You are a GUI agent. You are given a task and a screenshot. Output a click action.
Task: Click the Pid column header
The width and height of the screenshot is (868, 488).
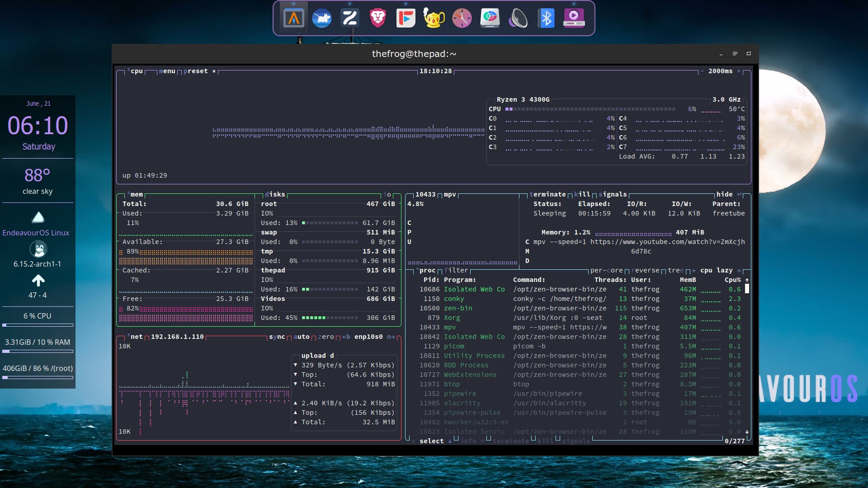click(431, 280)
